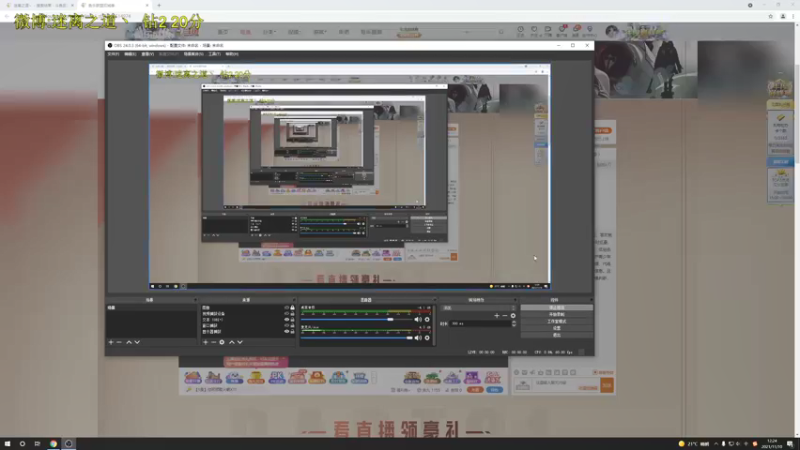800x450 pixels.
Task: Open the Scene Collection menu in OBS menu bar
Action: [x=193, y=54]
